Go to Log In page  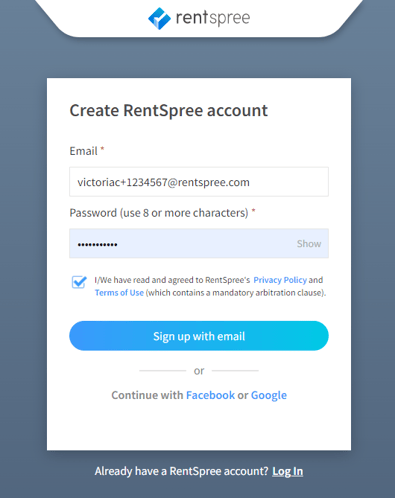coord(288,471)
